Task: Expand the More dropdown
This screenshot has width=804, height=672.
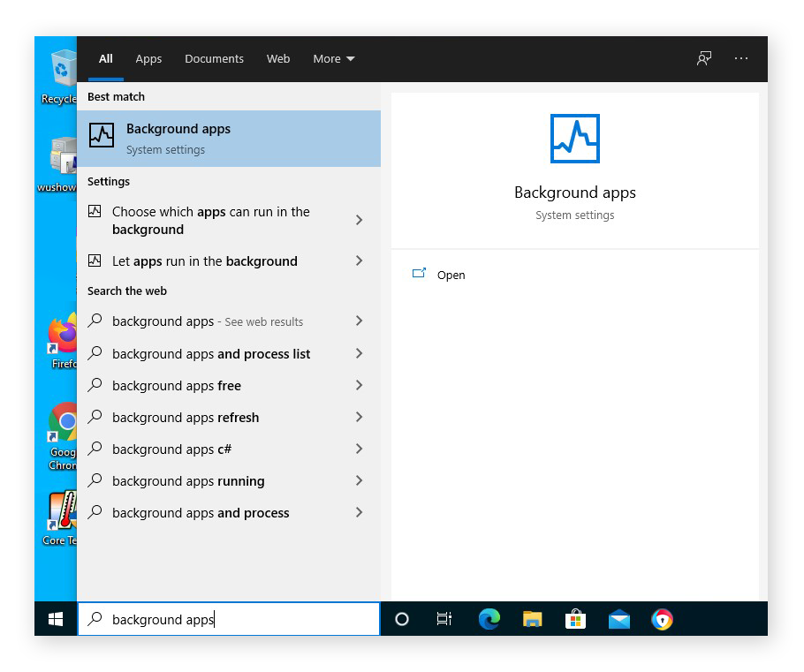Action: (x=334, y=58)
